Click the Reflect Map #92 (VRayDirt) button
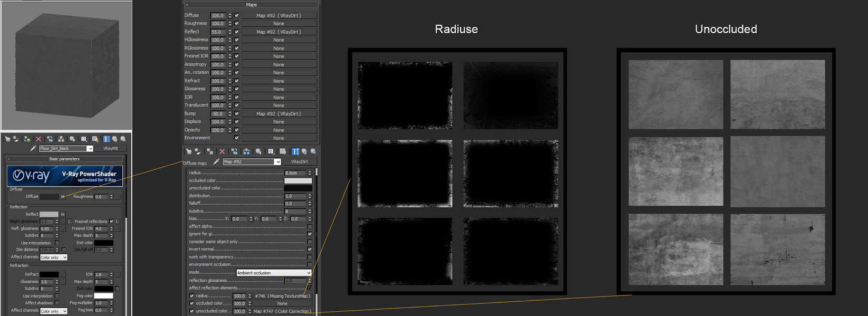This screenshot has width=868, height=316. point(278,32)
